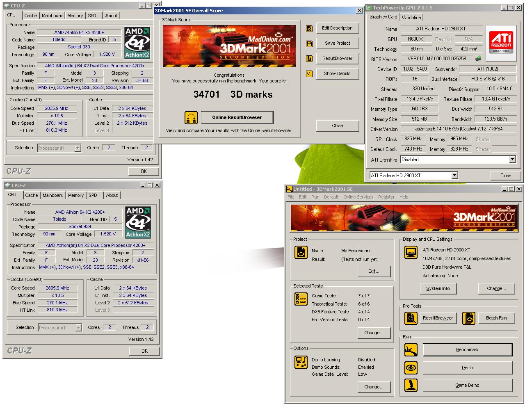This screenshot has width=525, height=420.
Task: Click the Options loop icon in 3DMark2001
Action: tap(301, 363)
